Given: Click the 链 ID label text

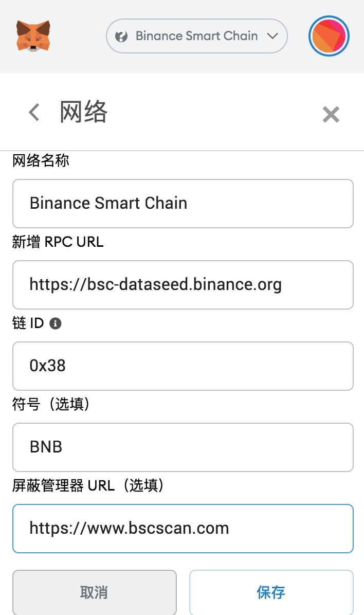Looking at the screenshot, I should click(28, 323).
